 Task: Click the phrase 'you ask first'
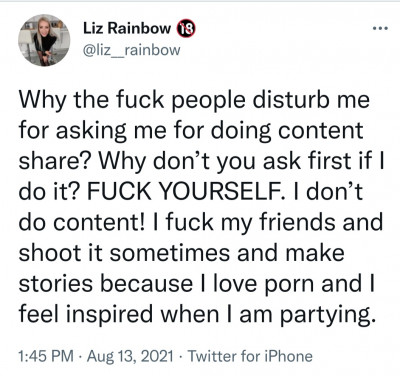tap(283, 161)
